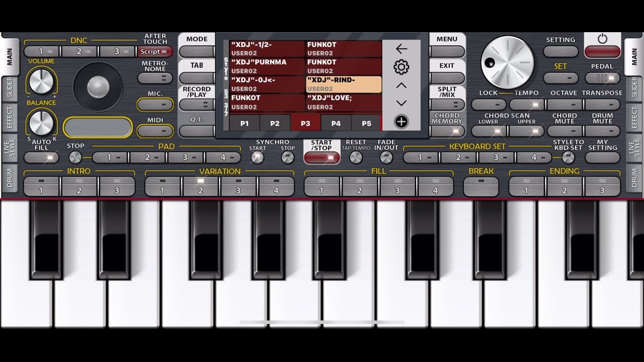Switch to page P4 tab
The width and height of the screenshot is (644, 362).
336,123
